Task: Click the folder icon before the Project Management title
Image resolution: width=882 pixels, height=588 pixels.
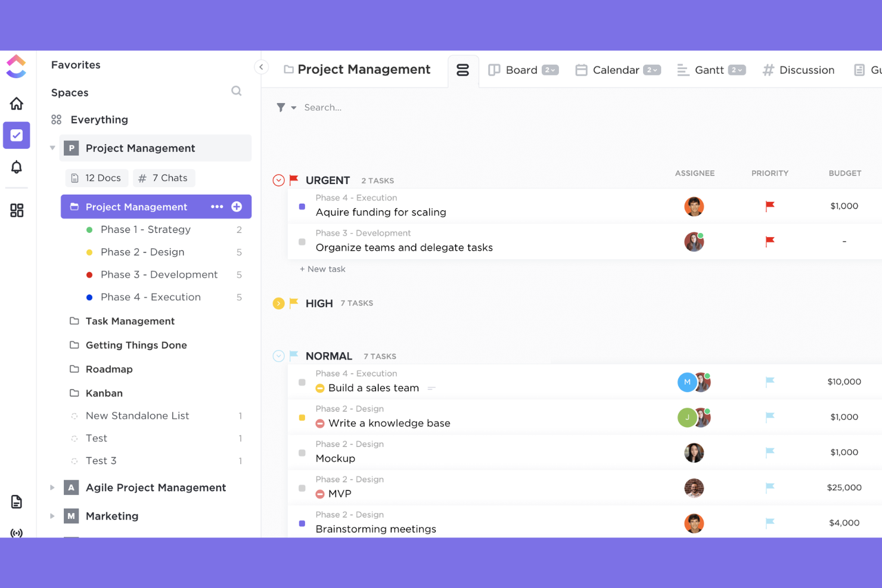Action: [x=288, y=70]
